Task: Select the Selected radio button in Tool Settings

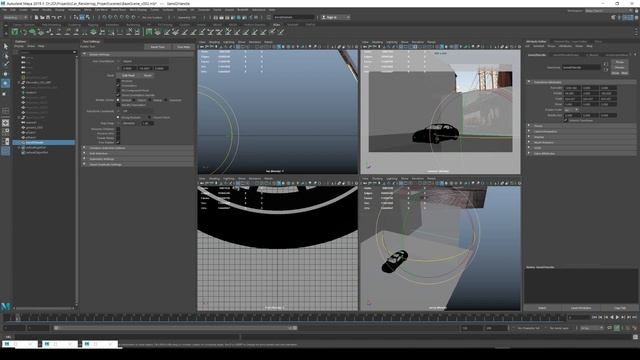Action: [x=166, y=100]
